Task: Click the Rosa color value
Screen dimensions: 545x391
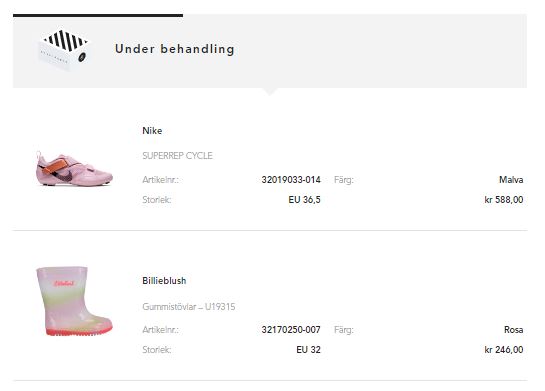Action: click(x=514, y=329)
